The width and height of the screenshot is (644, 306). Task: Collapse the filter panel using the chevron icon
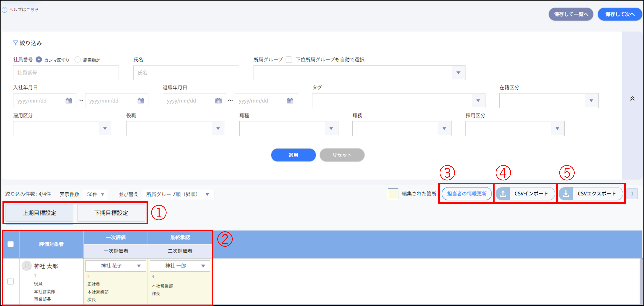click(x=632, y=98)
